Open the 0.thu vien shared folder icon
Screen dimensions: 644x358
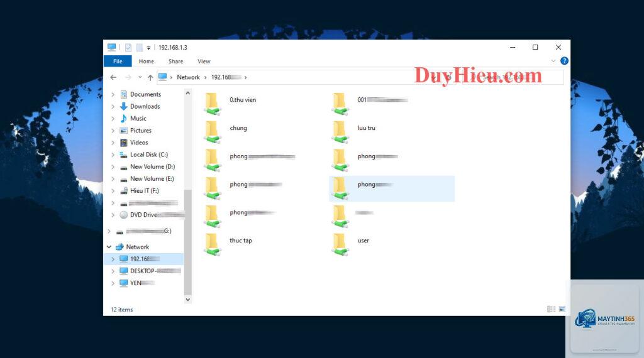click(213, 104)
